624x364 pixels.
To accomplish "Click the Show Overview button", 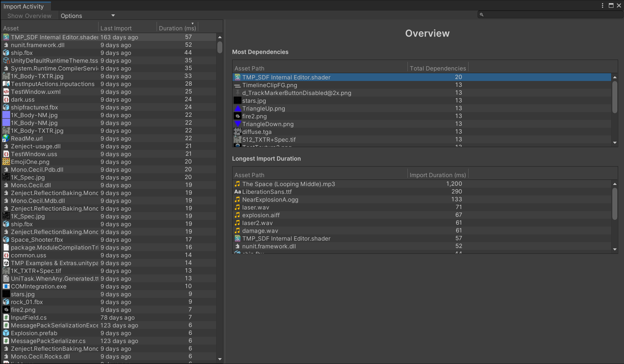I will coord(29,16).
